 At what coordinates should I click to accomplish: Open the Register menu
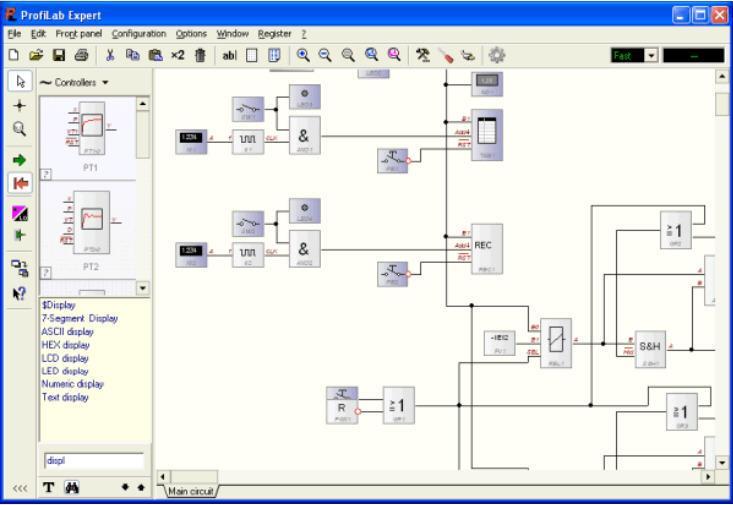274,34
